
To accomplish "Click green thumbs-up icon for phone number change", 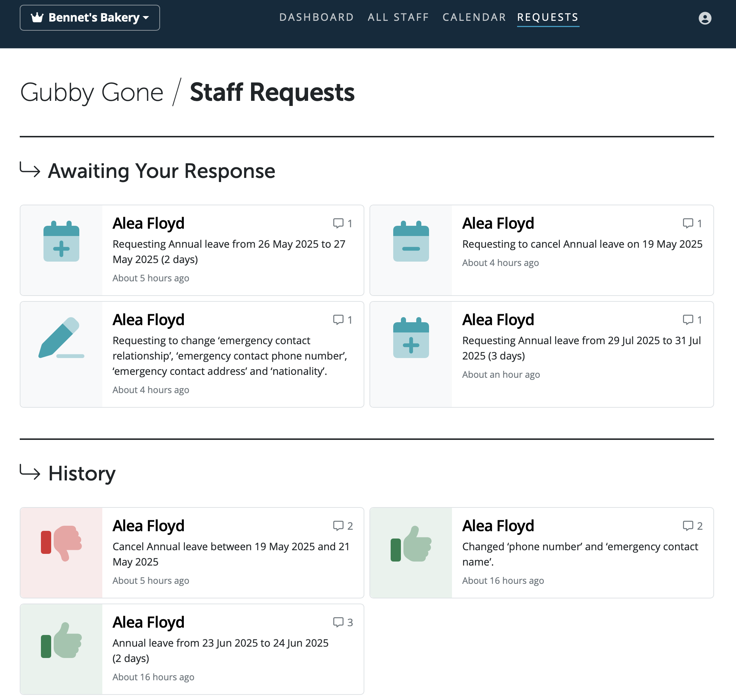I will [411, 543].
